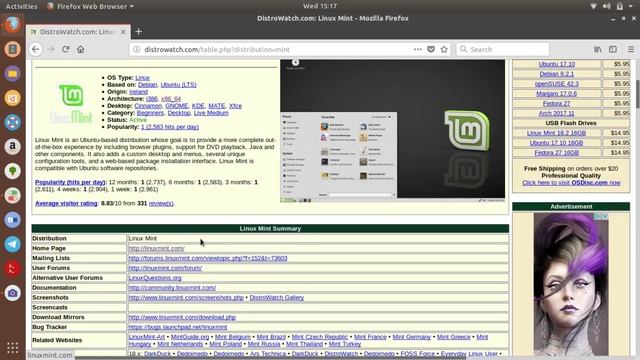The width and height of the screenshot is (640, 360).
Task: Focus the Search box in toolbar
Action: [x=502, y=49]
